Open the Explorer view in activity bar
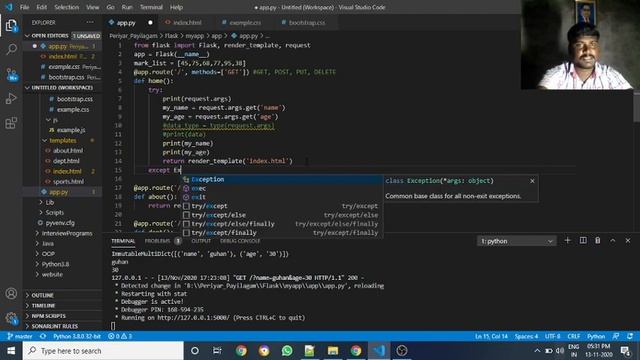 pos(11,25)
